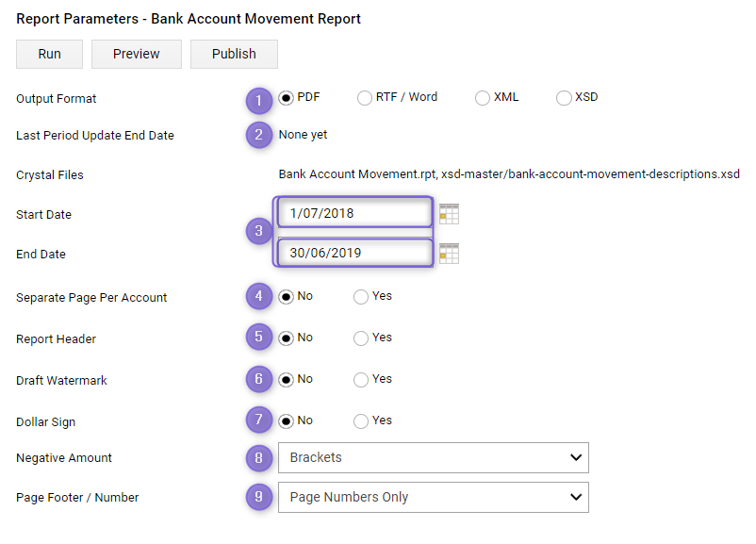
Task: Click the End Date input field
Action: tap(354, 253)
